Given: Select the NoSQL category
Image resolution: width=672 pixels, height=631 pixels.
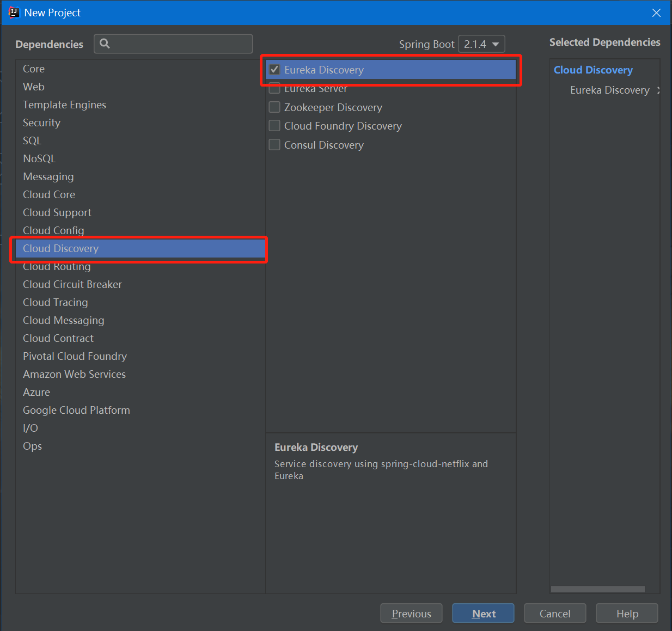Looking at the screenshot, I should (140, 158).
